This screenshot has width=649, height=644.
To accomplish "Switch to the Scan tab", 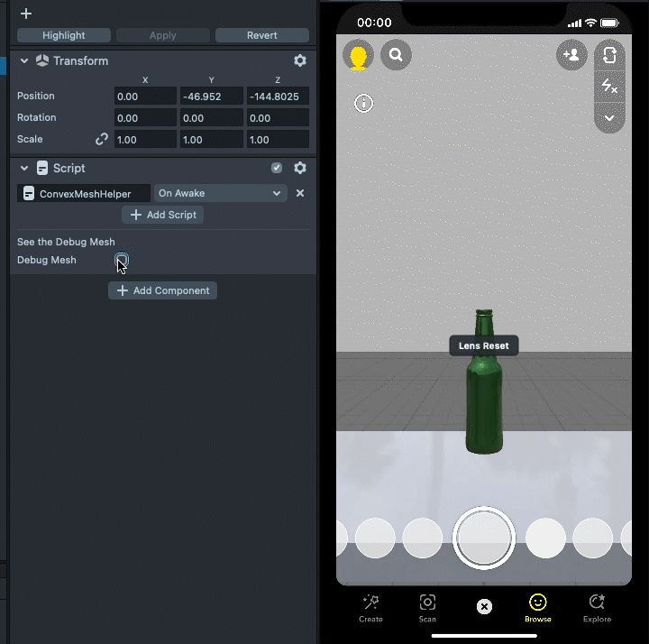I will [427, 606].
